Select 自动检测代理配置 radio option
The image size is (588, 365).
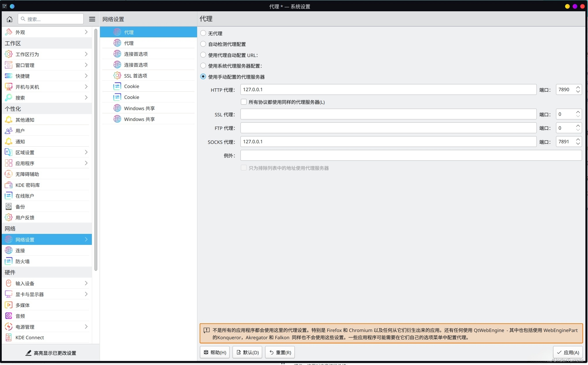pyautogui.click(x=203, y=44)
